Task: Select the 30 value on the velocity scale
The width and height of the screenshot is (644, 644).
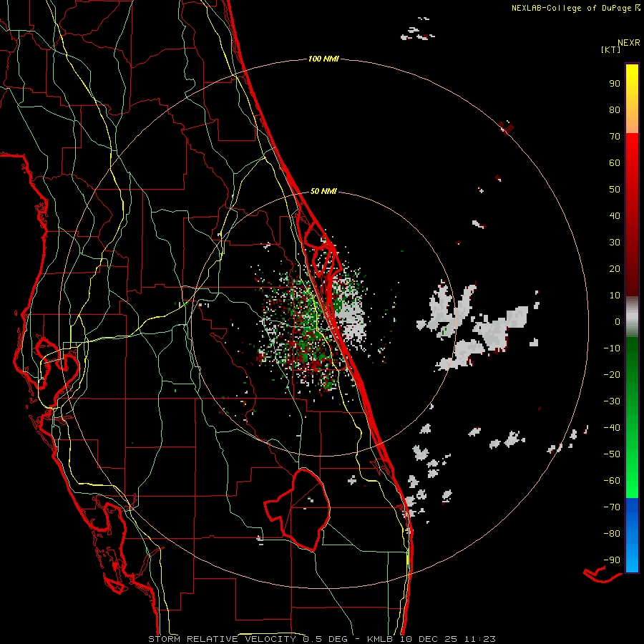Action: click(x=615, y=243)
